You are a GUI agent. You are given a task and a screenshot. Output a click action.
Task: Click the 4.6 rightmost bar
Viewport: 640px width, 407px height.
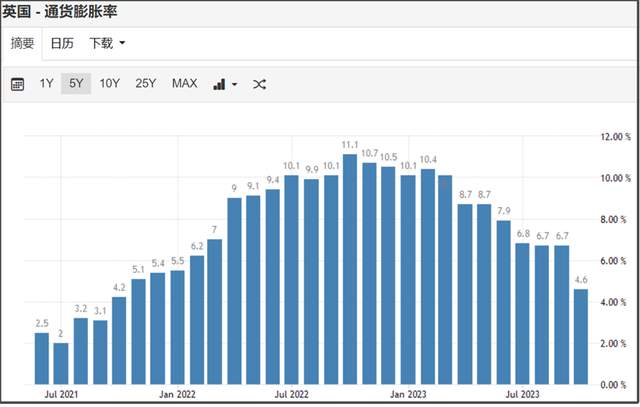click(580, 337)
